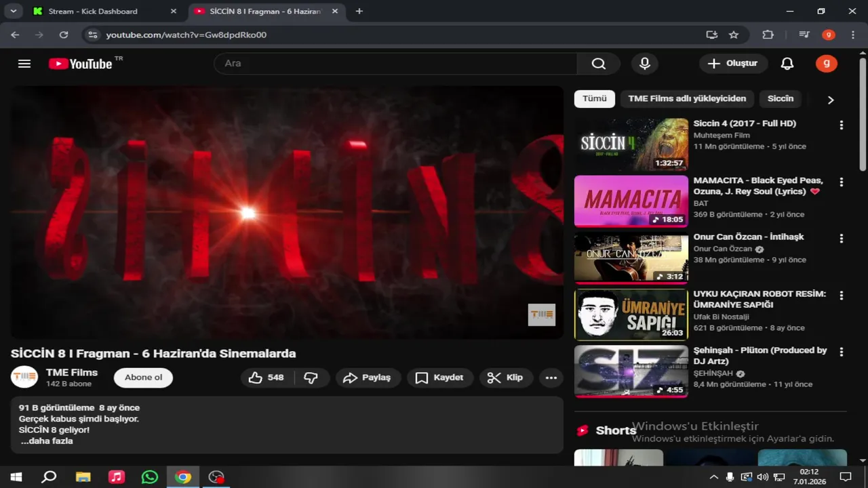Open TME Films channel name link
Image resolution: width=868 pixels, height=488 pixels.
click(72, 372)
